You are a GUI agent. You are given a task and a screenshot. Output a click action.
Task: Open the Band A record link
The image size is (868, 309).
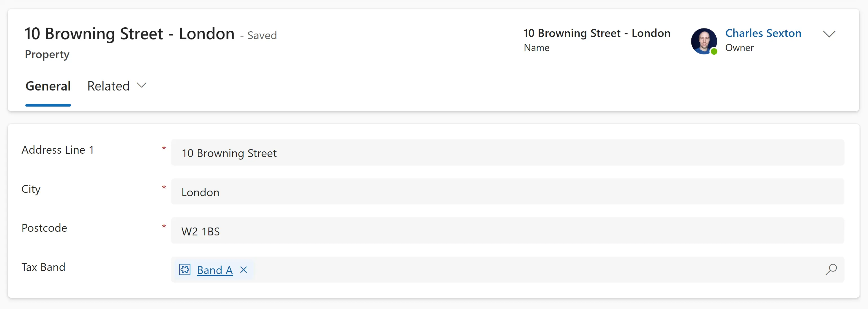(x=215, y=270)
